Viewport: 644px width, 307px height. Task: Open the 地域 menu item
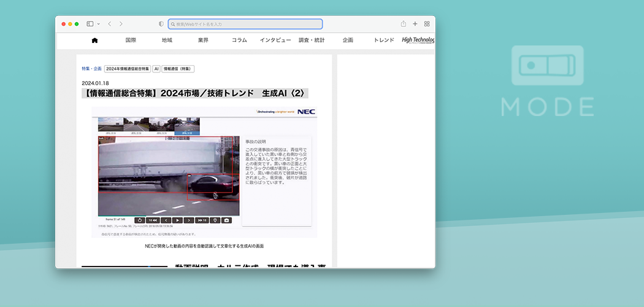(167, 41)
